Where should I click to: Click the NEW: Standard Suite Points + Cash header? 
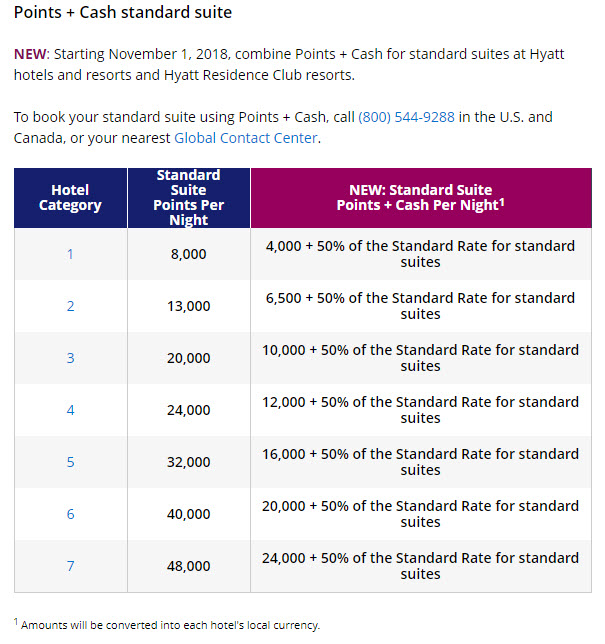click(420, 198)
